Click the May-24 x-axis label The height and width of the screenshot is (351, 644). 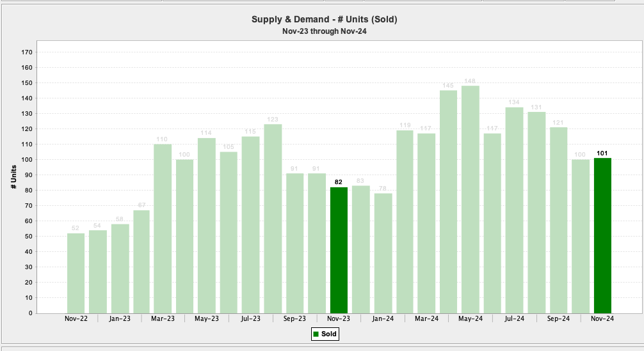click(x=471, y=318)
